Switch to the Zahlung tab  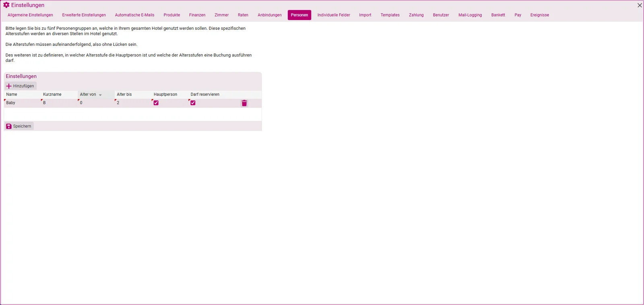point(416,15)
